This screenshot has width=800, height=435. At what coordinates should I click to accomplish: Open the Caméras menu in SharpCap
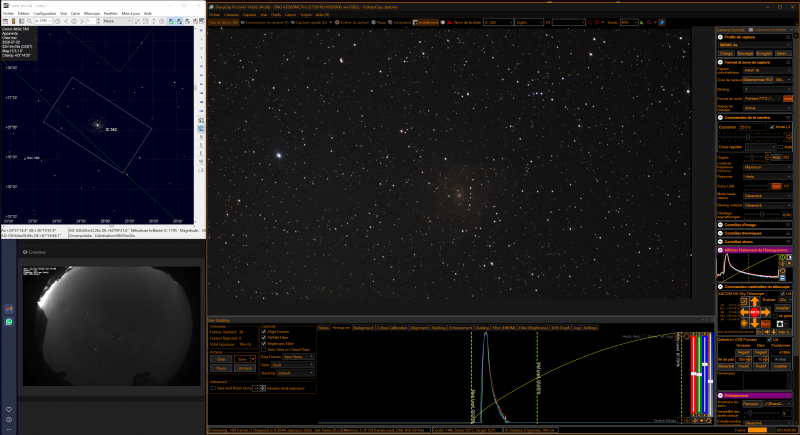[x=231, y=15]
